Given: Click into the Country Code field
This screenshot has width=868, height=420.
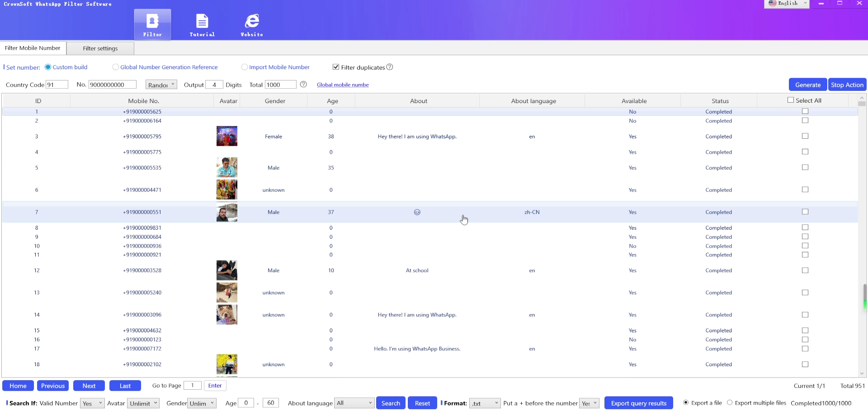Looking at the screenshot, I should [57, 85].
